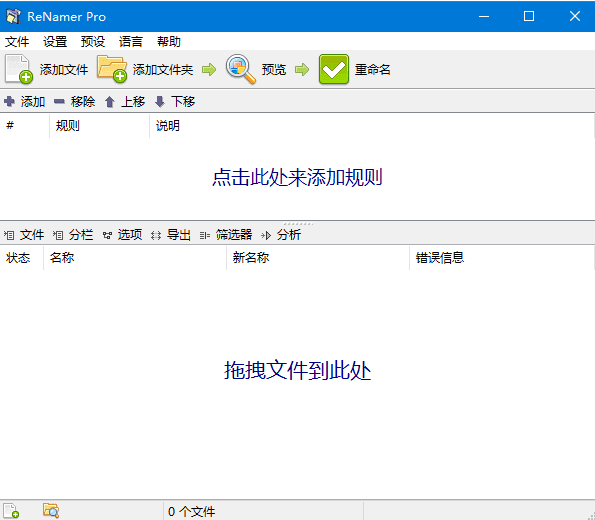This screenshot has width=595, height=520.
Task: Open 预览 preview with the magnifier icon
Action: (x=241, y=69)
